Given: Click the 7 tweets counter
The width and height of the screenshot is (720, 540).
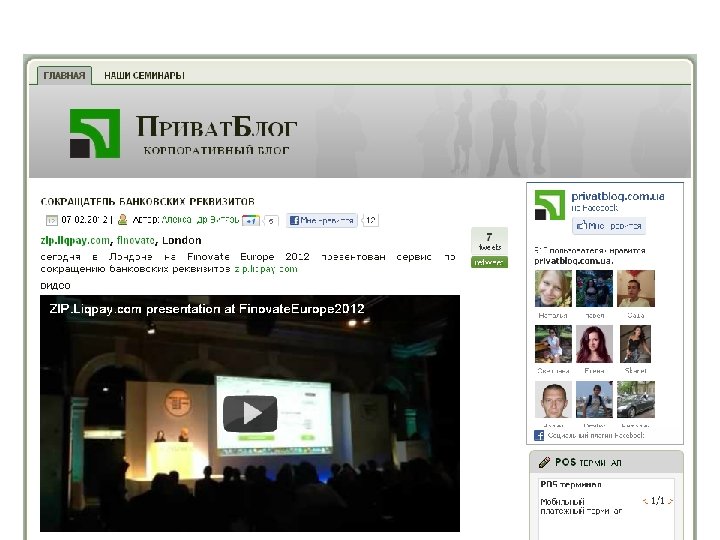Looking at the screenshot, I should (x=489, y=241).
